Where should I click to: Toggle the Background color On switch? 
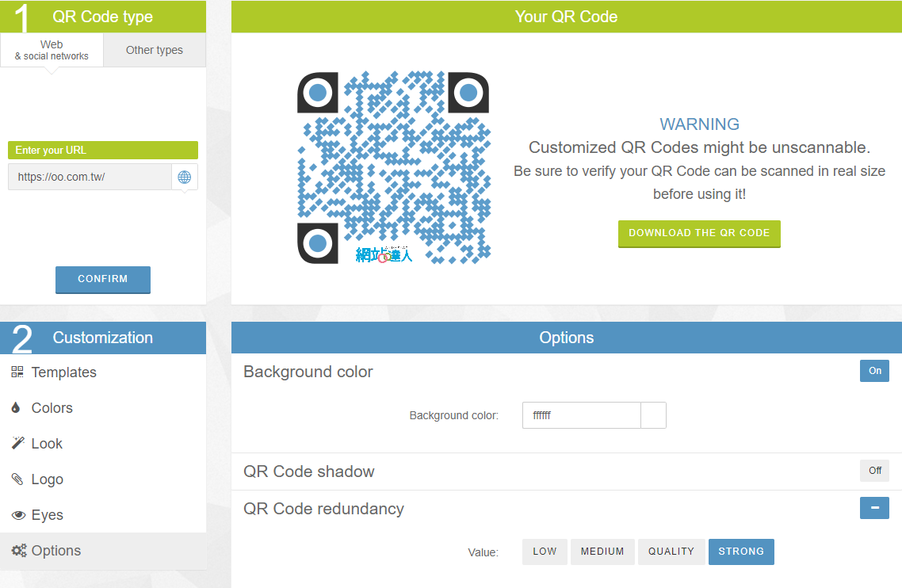point(874,371)
